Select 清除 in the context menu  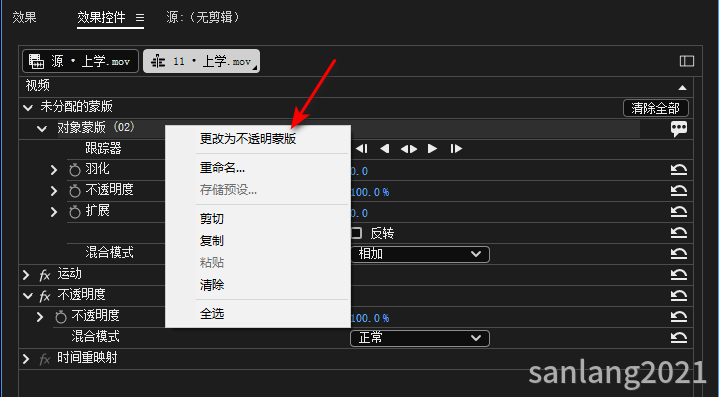pyautogui.click(x=211, y=285)
